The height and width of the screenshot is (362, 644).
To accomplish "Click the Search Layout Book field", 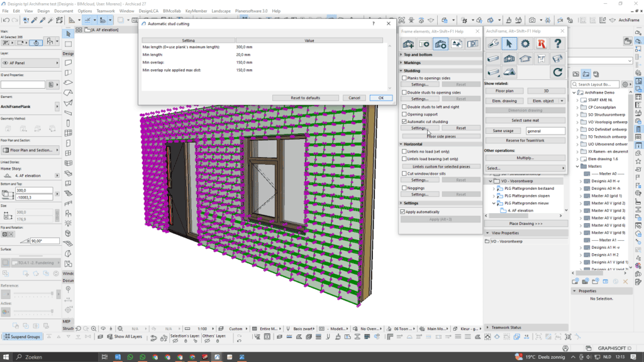I will click(x=596, y=84).
